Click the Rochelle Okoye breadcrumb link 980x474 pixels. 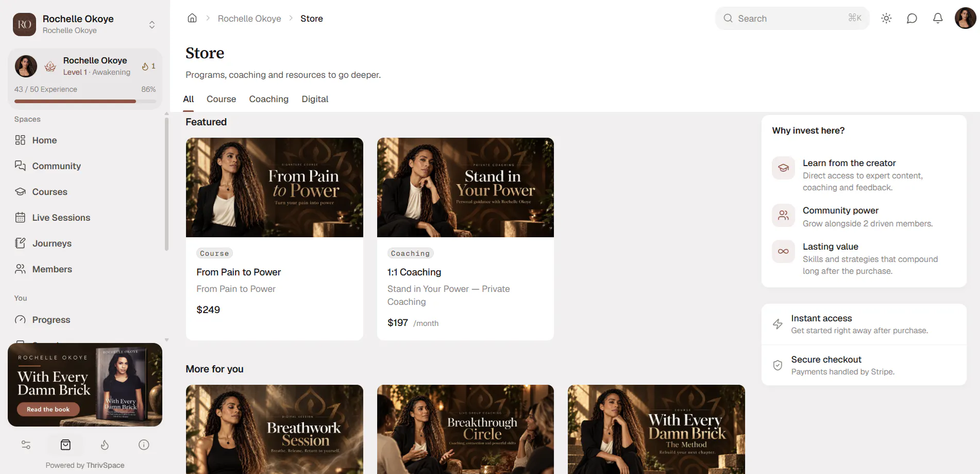(x=249, y=19)
